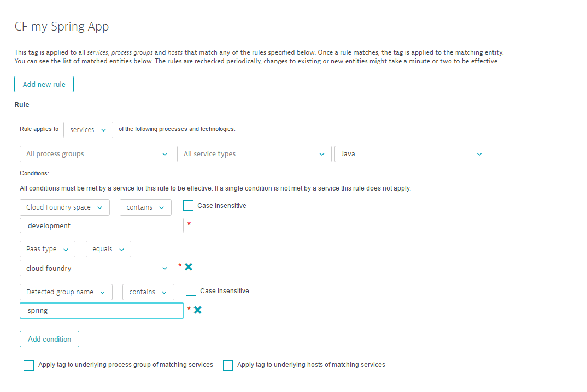Enable Case insensitive for Detected group name

pos(191,290)
